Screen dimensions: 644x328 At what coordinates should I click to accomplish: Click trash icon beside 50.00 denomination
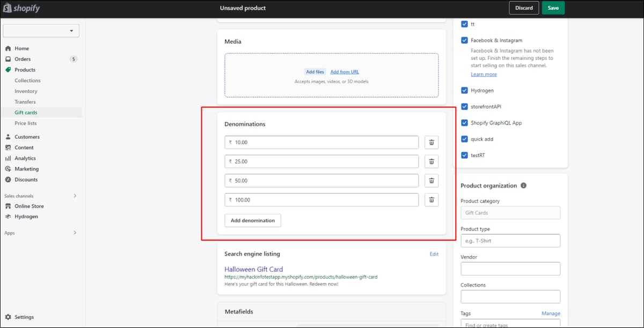[431, 181]
